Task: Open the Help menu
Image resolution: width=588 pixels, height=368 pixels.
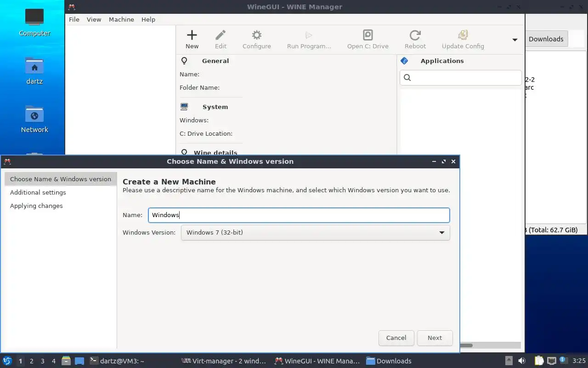Action: (x=148, y=19)
